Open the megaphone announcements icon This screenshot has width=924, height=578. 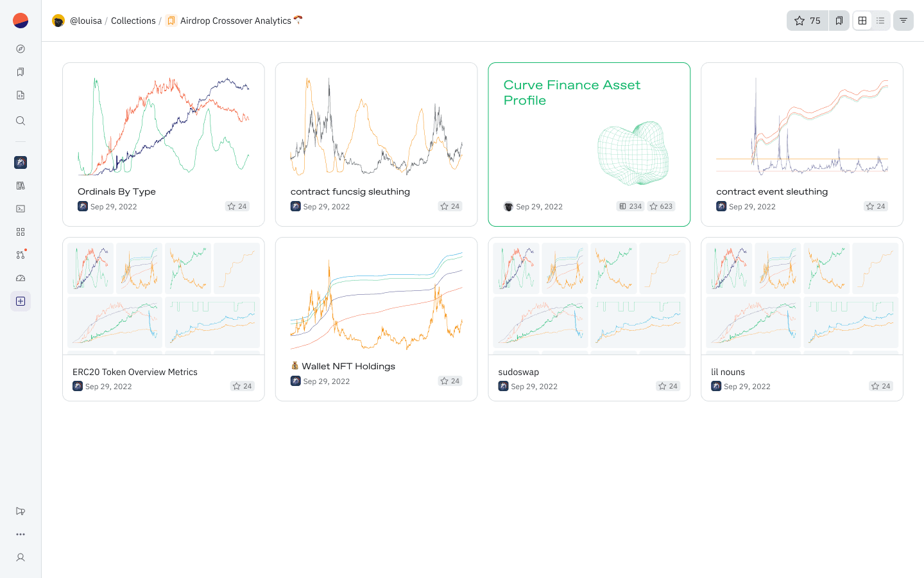coord(21,511)
